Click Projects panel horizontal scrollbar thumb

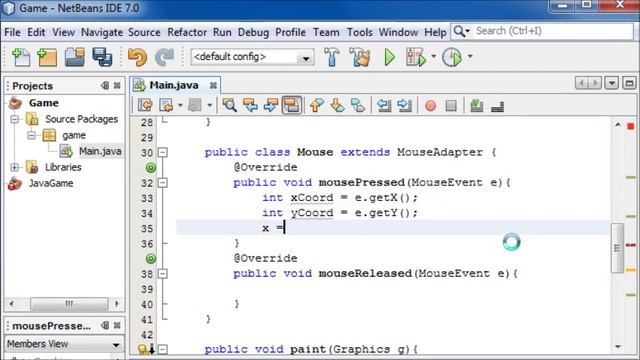click(69, 304)
